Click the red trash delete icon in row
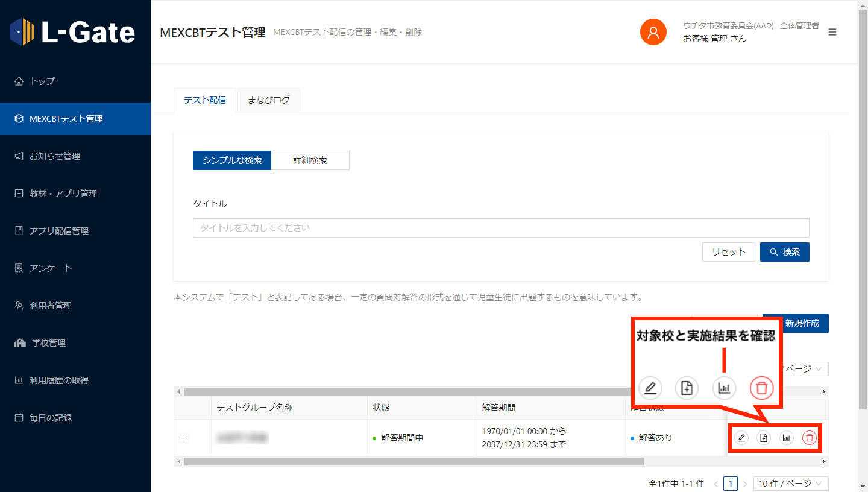 pos(809,438)
